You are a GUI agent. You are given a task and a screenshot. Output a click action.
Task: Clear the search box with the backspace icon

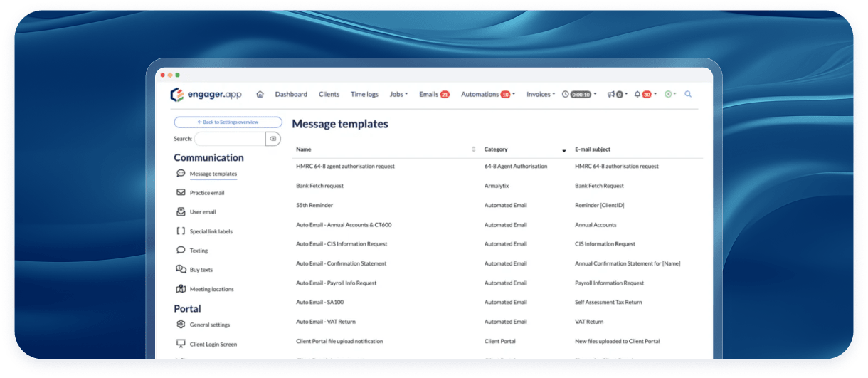click(273, 139)
